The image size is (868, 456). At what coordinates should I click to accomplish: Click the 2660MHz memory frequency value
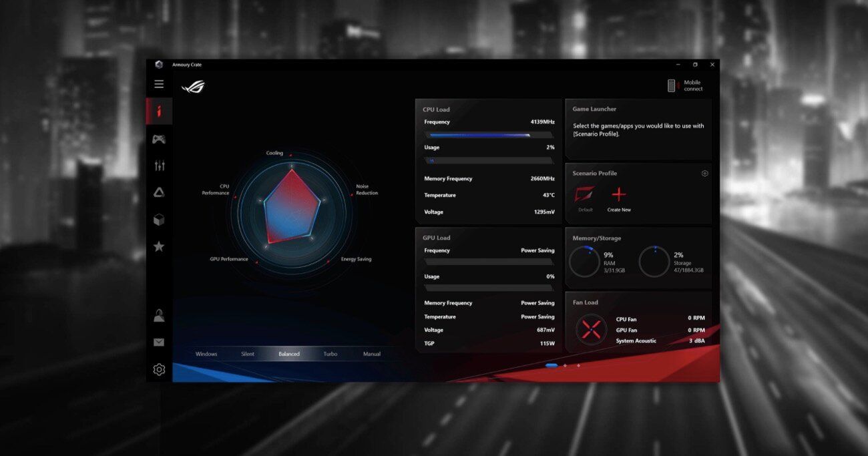click(542, 179)
